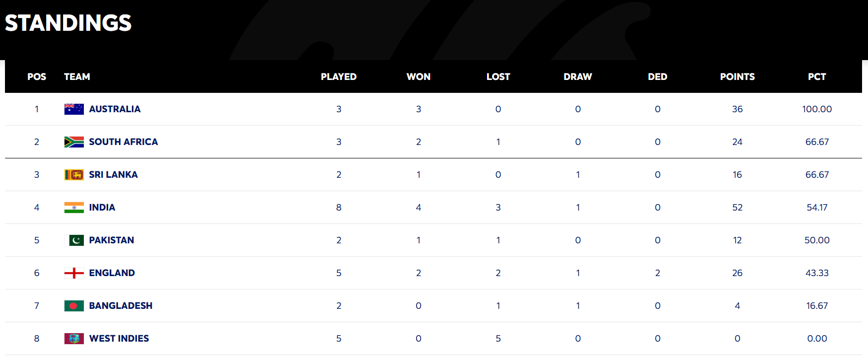Click the WON column header
This screenshot has width=868, height=361.
tap(419, 77)
